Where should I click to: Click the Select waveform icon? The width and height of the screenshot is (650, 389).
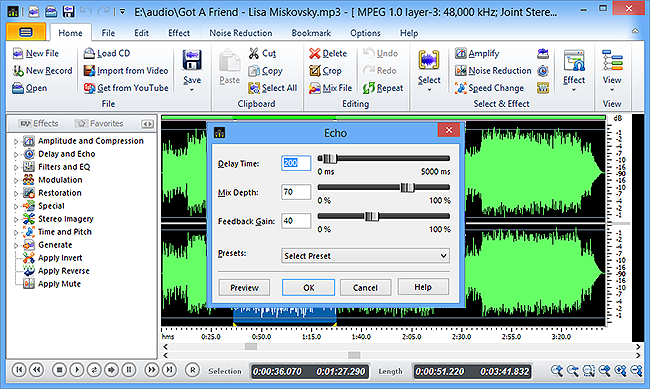(429, 61)
